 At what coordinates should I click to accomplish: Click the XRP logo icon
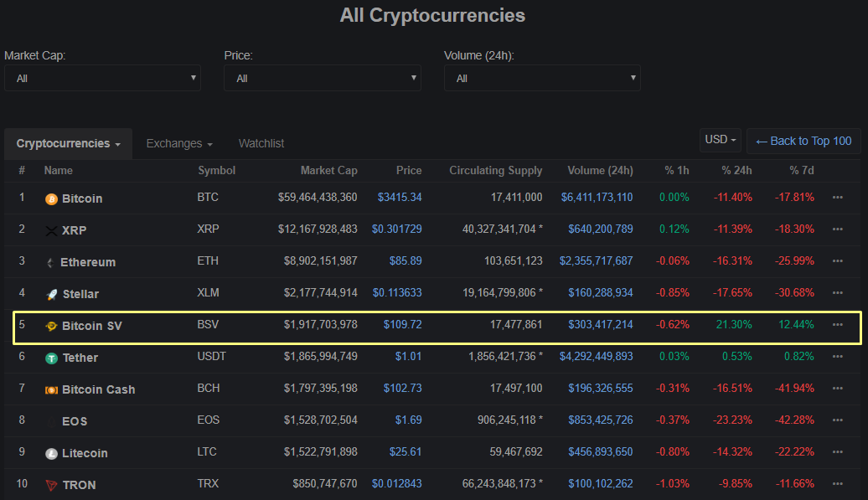tap(51, 231)
